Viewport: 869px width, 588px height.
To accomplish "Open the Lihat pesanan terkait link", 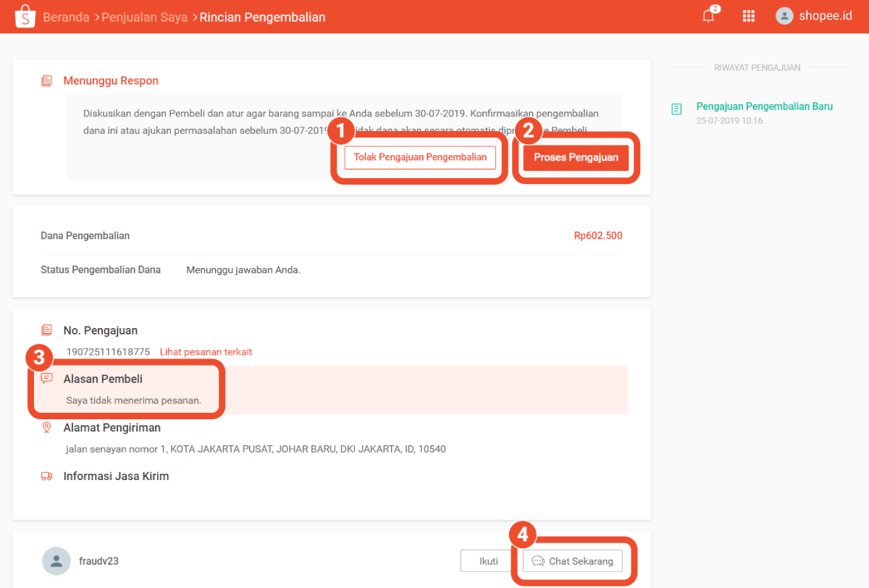I will (206, 352).
